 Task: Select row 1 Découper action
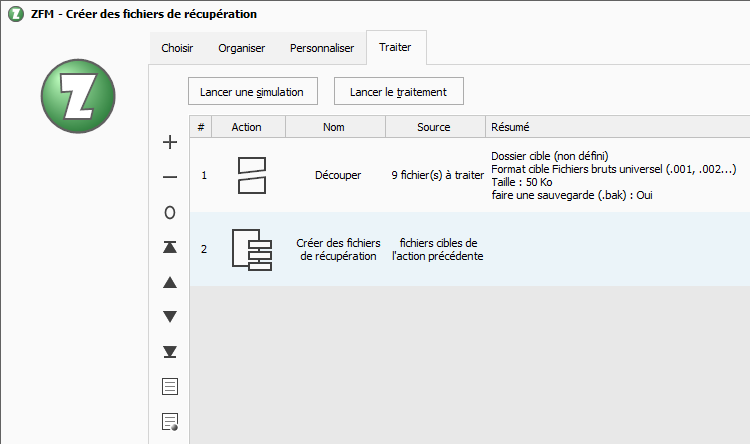click(470, 175)
